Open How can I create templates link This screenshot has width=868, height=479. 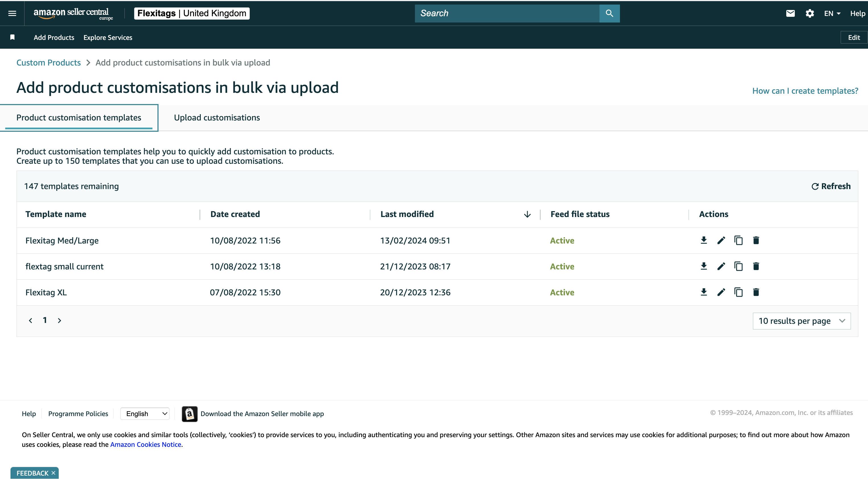pos(805,91)
